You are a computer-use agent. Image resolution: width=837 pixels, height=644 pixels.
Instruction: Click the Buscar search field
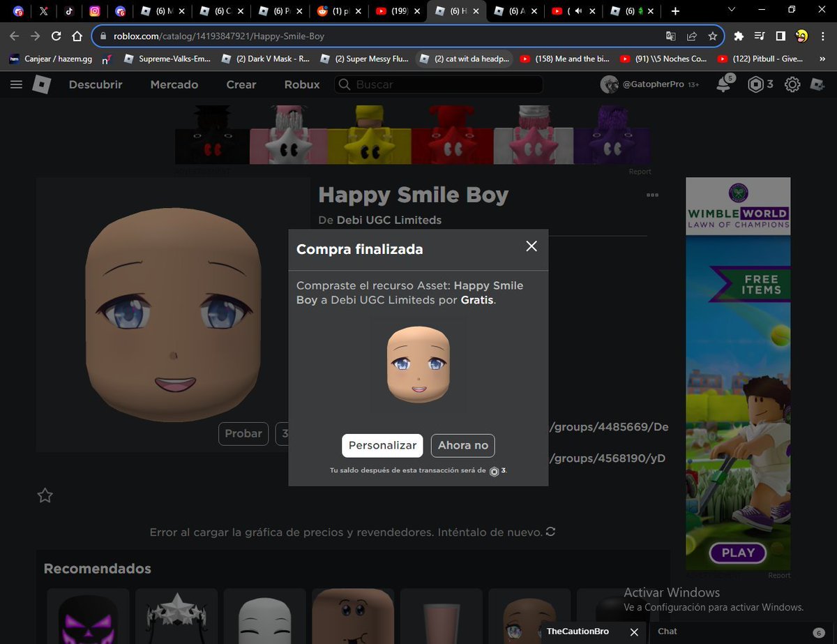[438, 84]
